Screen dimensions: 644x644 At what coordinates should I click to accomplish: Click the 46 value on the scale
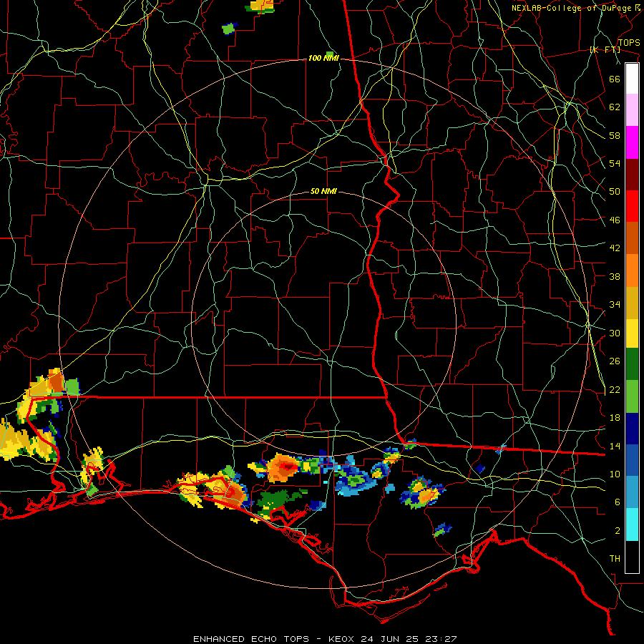615,220
